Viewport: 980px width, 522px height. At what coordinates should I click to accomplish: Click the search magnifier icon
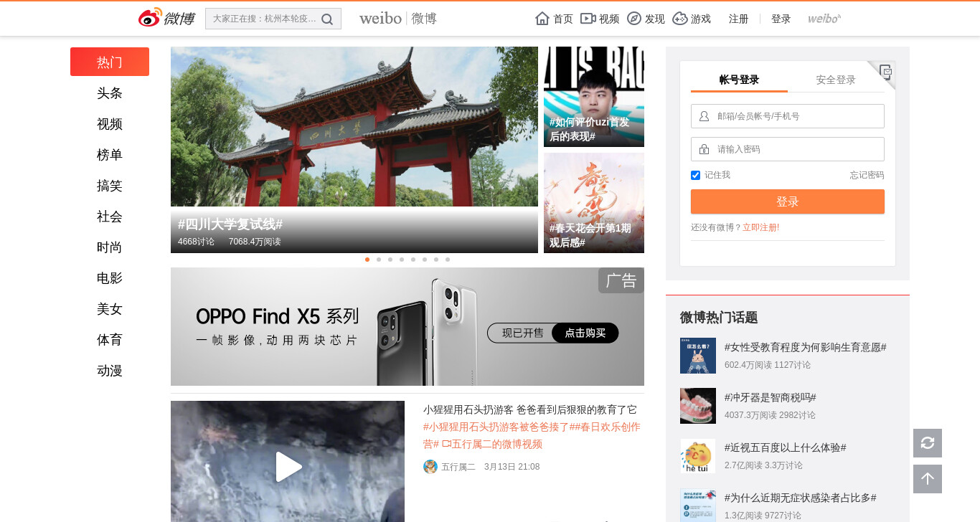coord(327,19)
